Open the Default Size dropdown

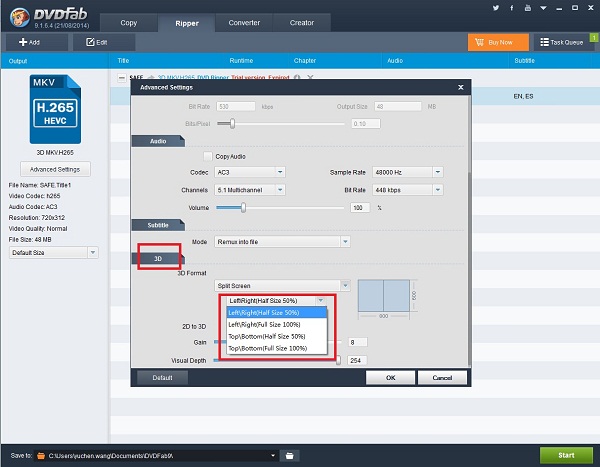[54, 253]
